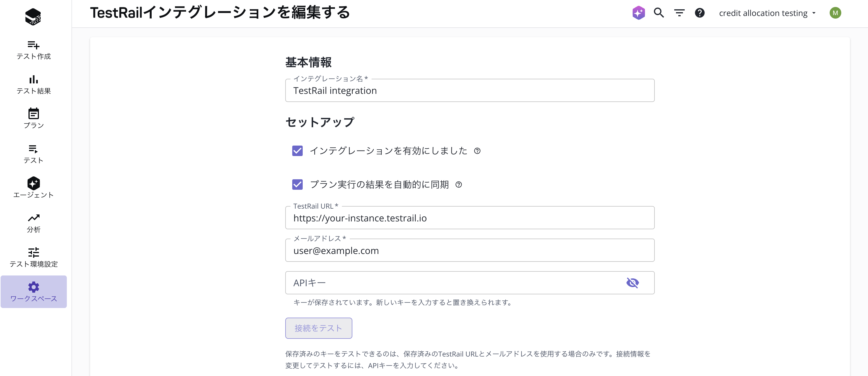
Task: Uncheck インテグレーションを有効にしました checkbox
Action: coord(297,151)
